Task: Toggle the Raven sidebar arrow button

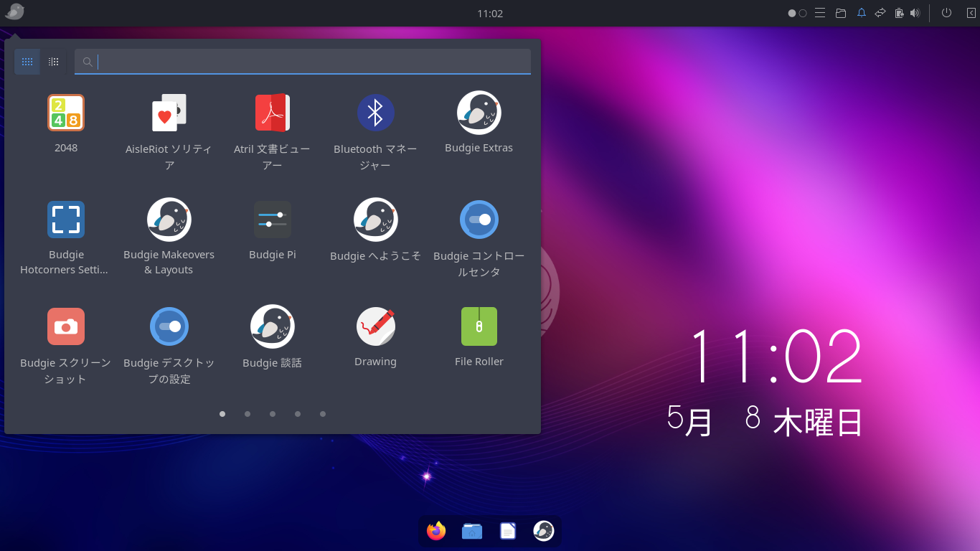Action: [971, 13]
